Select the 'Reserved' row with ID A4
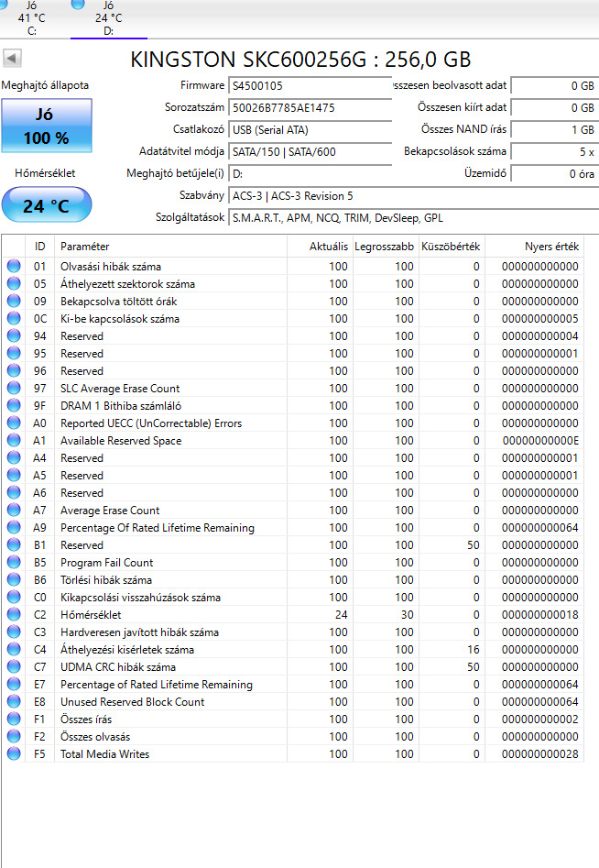The image size is (599, 868). pyautogui.click(x=292, y=457)
